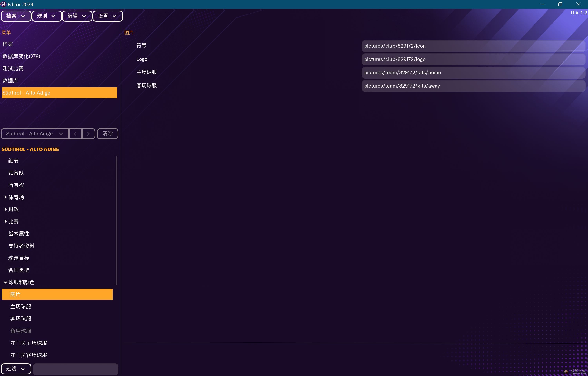Open the 档案 dropdown menu
588x376 pixels.
pyautogui.click(x=16, y=16)
